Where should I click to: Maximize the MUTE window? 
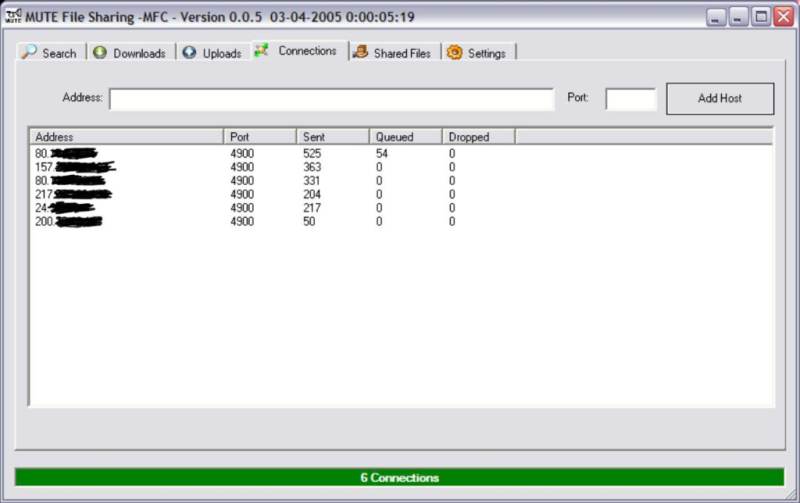pos(761,17)
